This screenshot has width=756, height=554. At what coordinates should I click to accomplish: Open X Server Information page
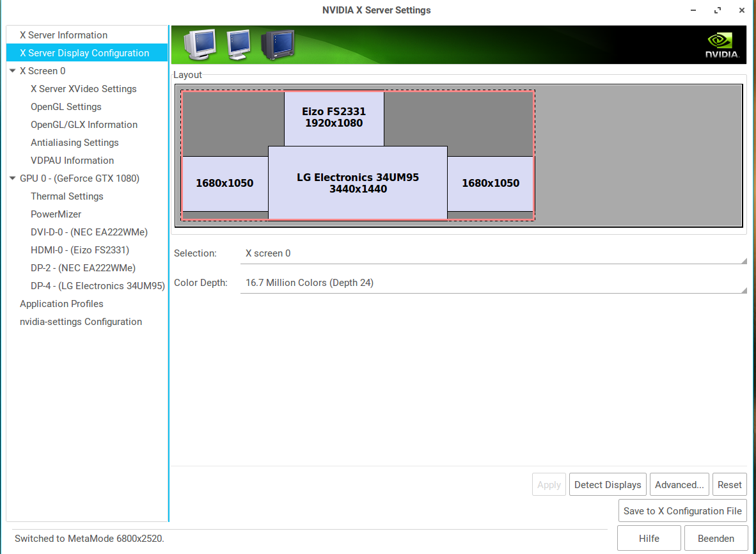[x=63, y=35]
